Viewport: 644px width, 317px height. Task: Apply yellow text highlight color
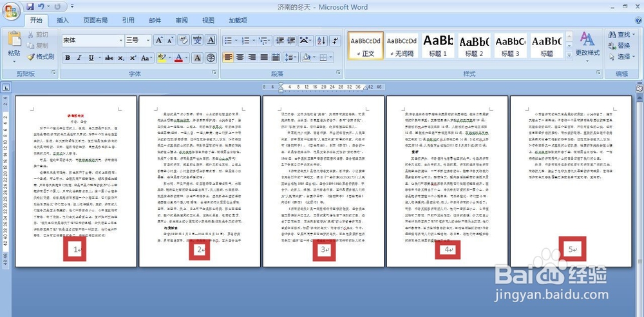(x=162, y=58)
